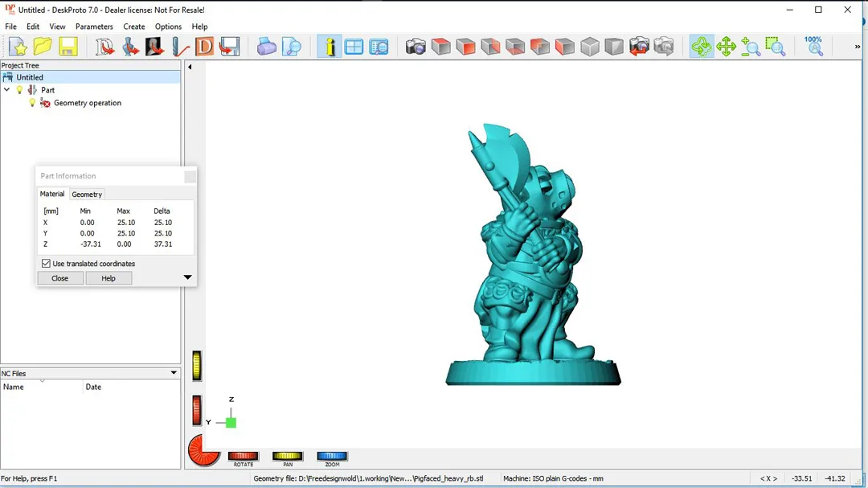
Task: Click the blue ZOOM thumbwheel slider
Action: (332, 457)
